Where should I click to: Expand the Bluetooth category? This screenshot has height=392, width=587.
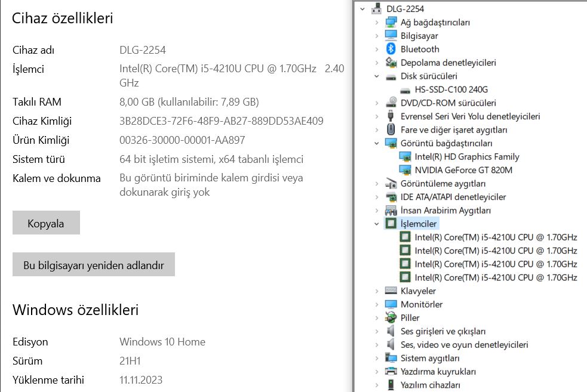tap(377, 50)
